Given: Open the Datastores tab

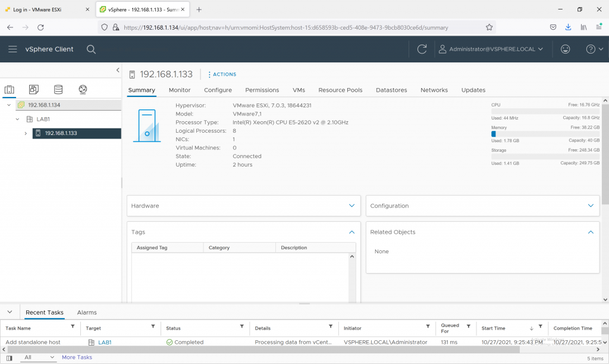Looking at the screenshot, I should click(x=391, y=90).
